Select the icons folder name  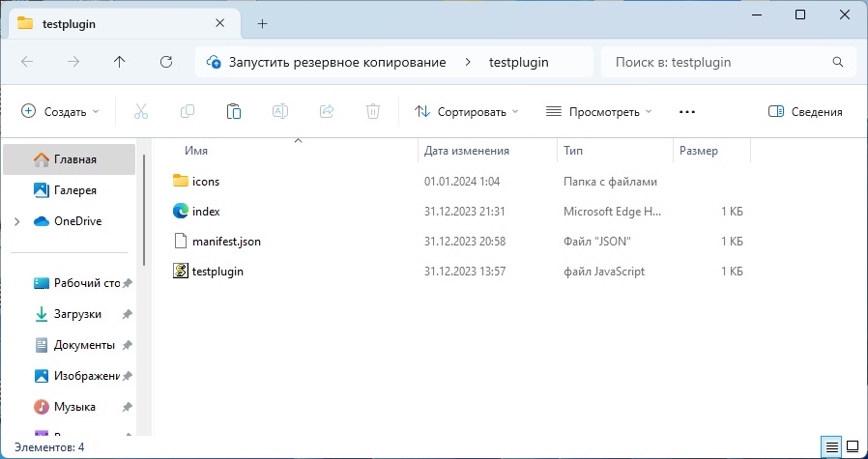point(206,182)
